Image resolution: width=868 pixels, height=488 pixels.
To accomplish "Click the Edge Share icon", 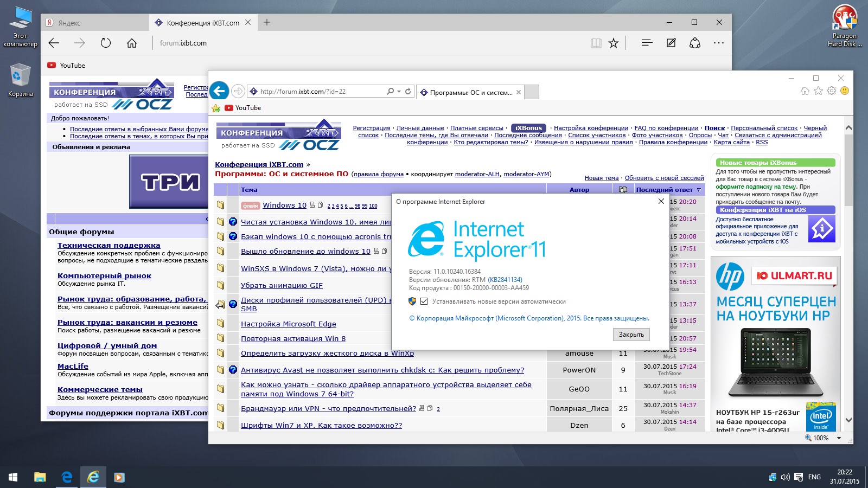I will (x=695, y=43).
